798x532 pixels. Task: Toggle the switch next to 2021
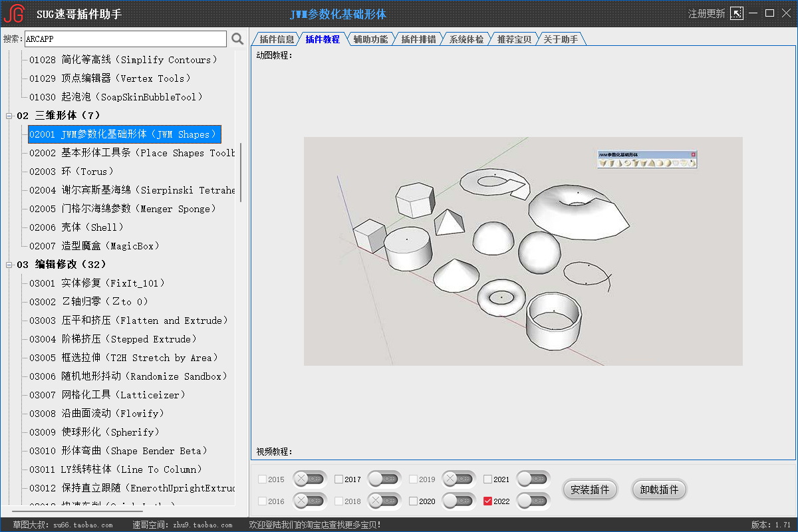coord(533,479)
